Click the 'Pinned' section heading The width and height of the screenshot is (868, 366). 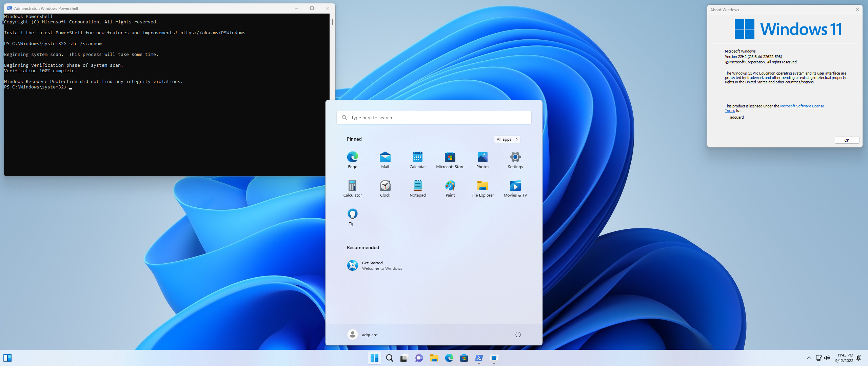coord(354,139)
